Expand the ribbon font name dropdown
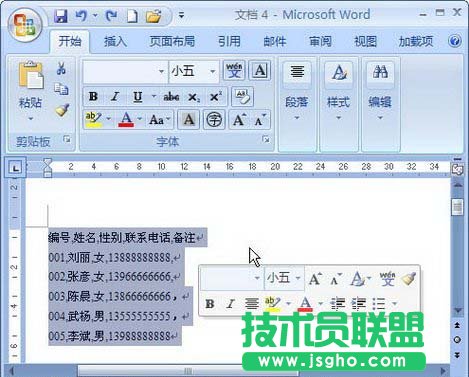This screenshot has width=469, height=377. click(x=161, y=71)
